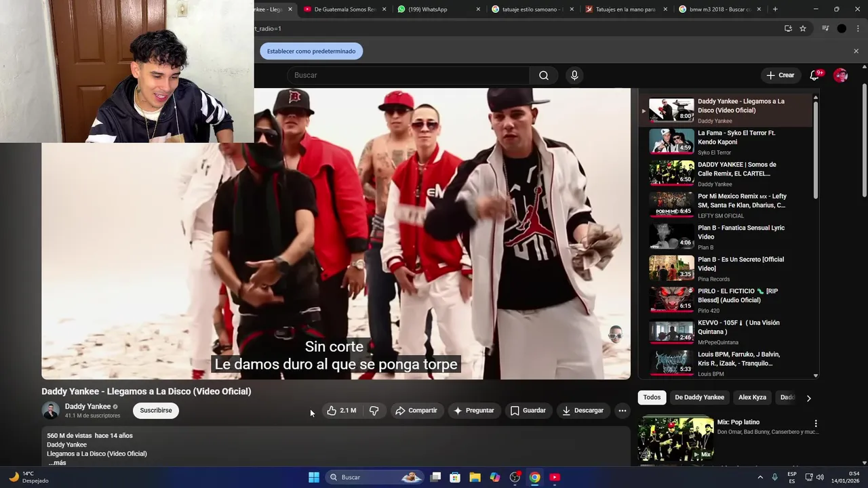Activate voice search microphone
Screen dimensions: 868x488
click(x=574, y=75)
